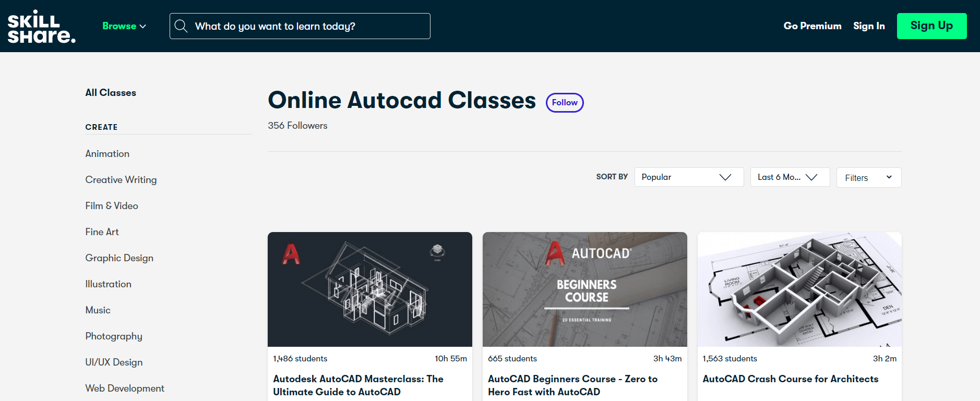
Task: Open the Illustration category
Action: 109,284
